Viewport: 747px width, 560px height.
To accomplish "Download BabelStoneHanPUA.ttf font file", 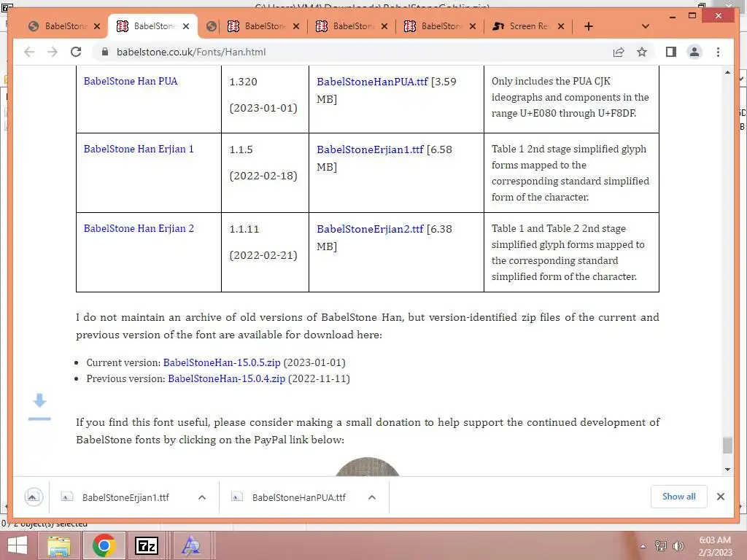I will click(372, 82).
